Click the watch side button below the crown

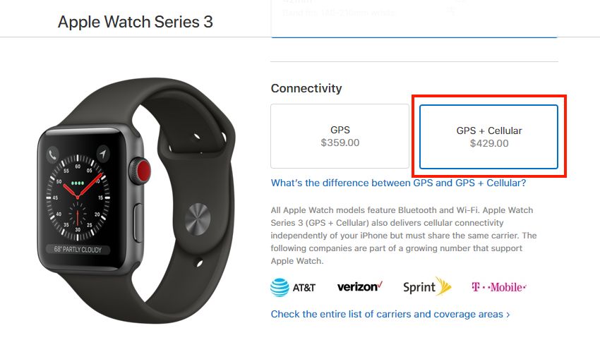[138, 222]
